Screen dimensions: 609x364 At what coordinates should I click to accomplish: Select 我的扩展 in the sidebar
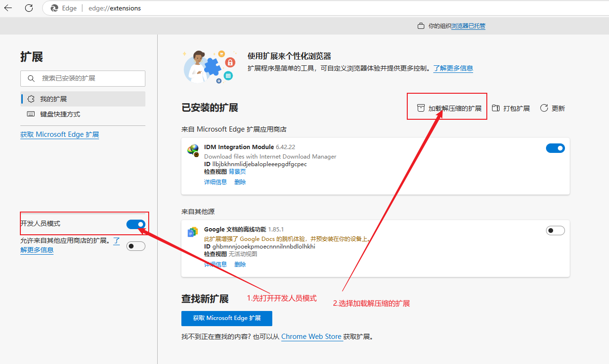(x=53, y=99)
